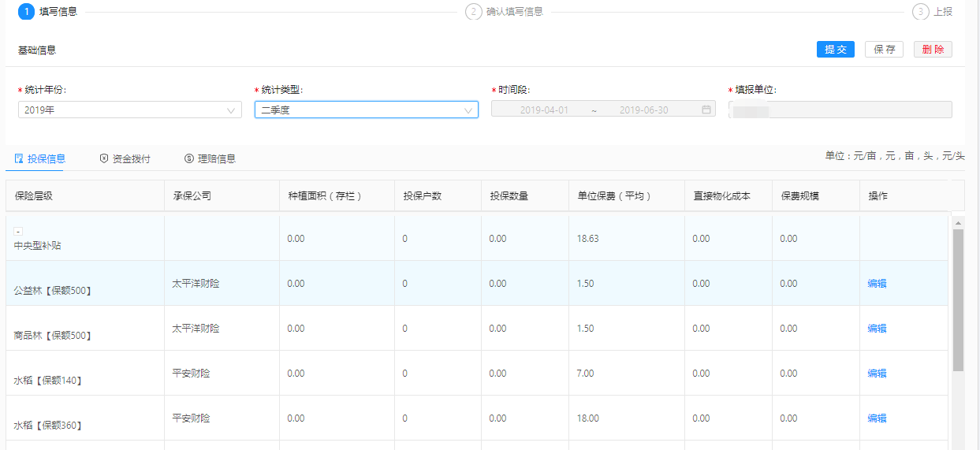Edit the 商品林【保额500】 row
980x450 pixels.
tap(877, 329)
